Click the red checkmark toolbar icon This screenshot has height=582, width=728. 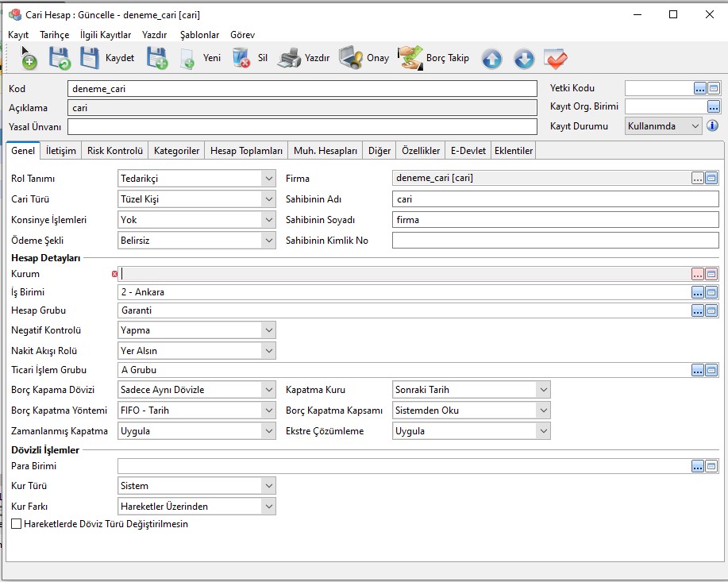tap(555, 58)
